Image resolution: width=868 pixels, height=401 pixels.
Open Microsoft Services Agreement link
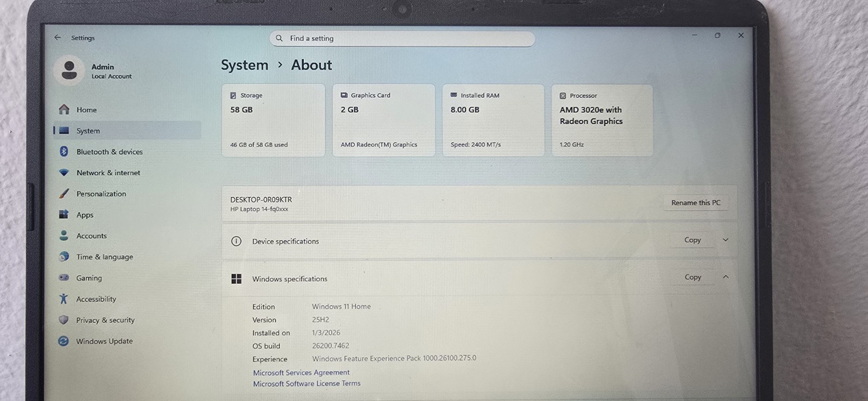click(301, 372)
